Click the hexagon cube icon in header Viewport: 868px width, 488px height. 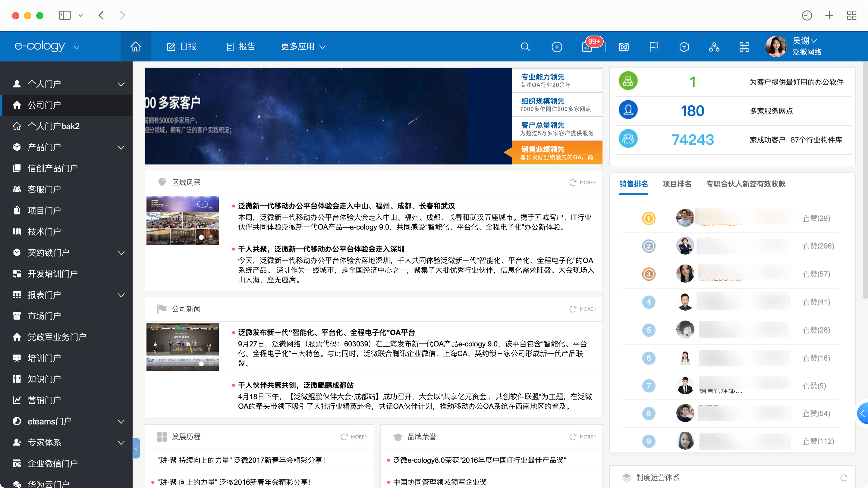coord(684,47)
